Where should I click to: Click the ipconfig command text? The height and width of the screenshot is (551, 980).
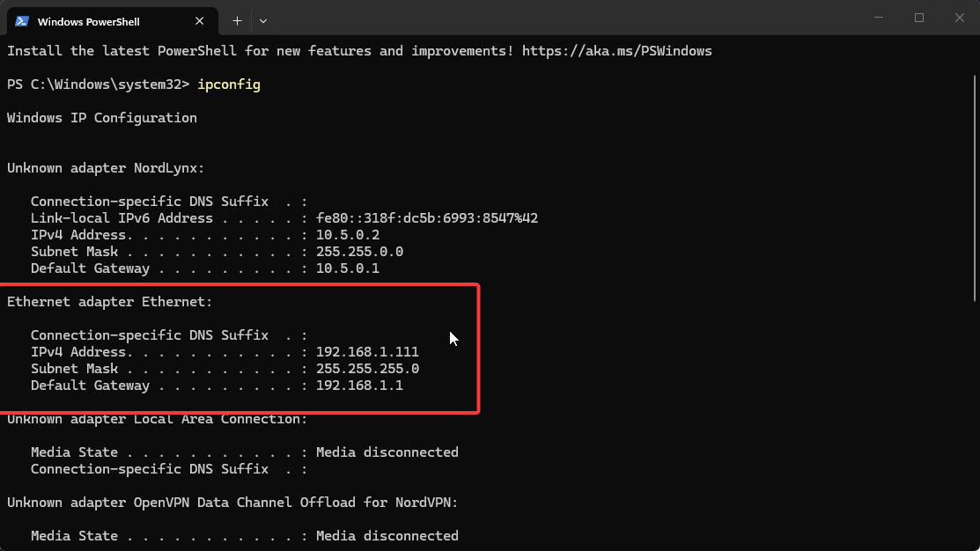tap(228, 84)
